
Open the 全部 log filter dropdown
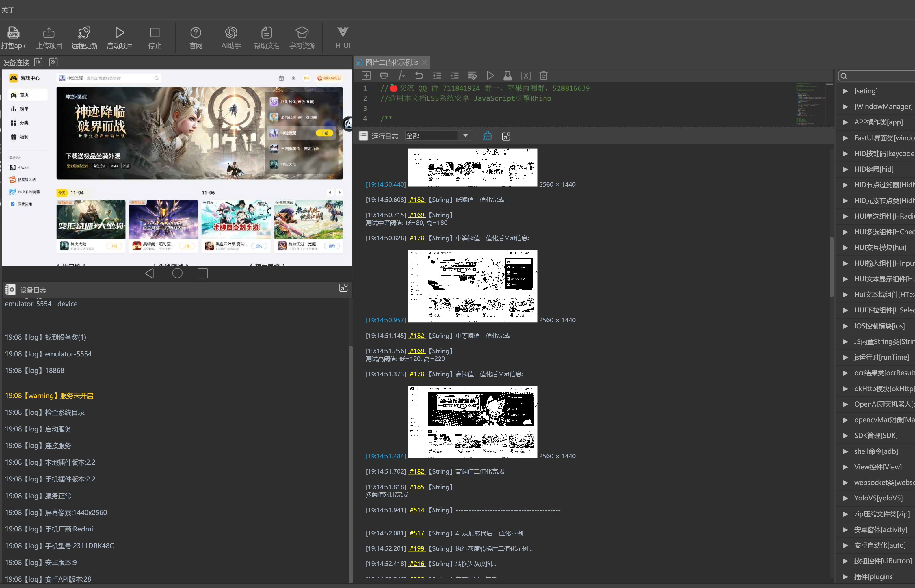[465, 135]
